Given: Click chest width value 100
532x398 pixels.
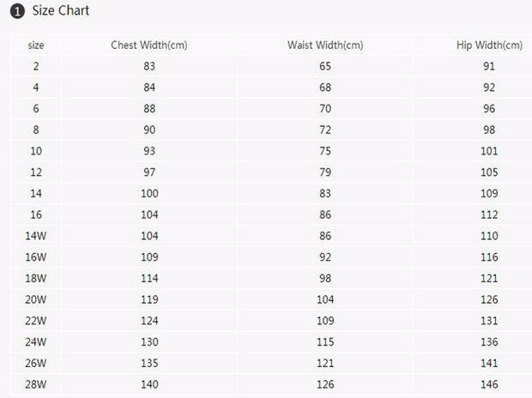Looking at the screenshot, I should (149, 193).
